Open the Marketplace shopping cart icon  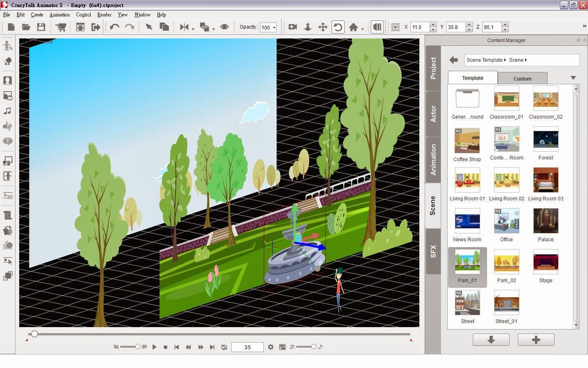(x=61, y=27)
